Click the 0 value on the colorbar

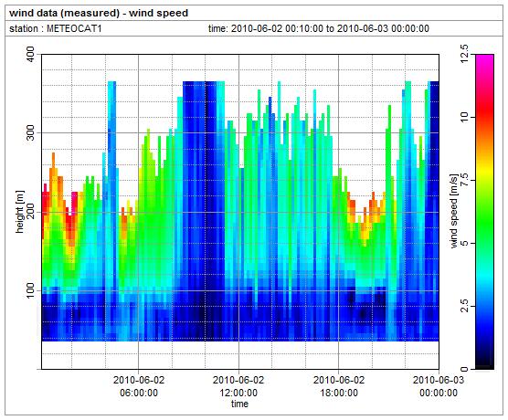pos(464,369)
